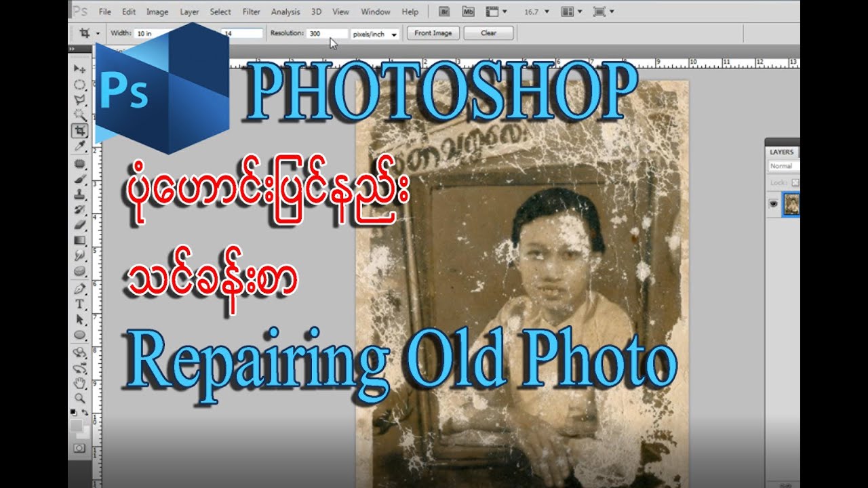Open the Layer menu
The height and width of the screenshot is (488, 868).
pyautogui.click(x=190, y=12)
